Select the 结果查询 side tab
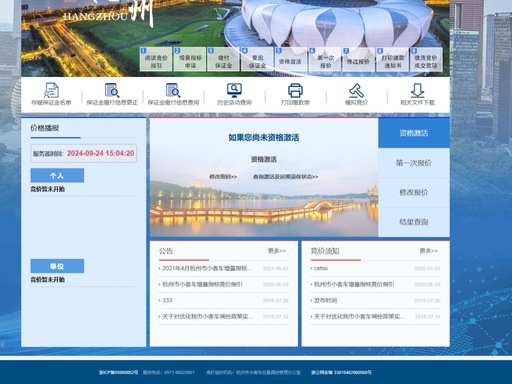Viewport: 512px width, 384px height. coord(414,222)
